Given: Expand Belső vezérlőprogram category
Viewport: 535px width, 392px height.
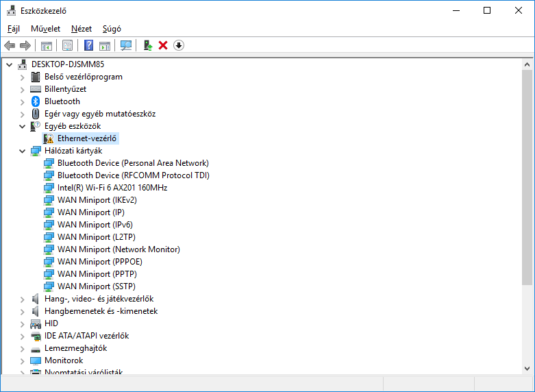Looking at the screenshot, I should pos(22,77).
